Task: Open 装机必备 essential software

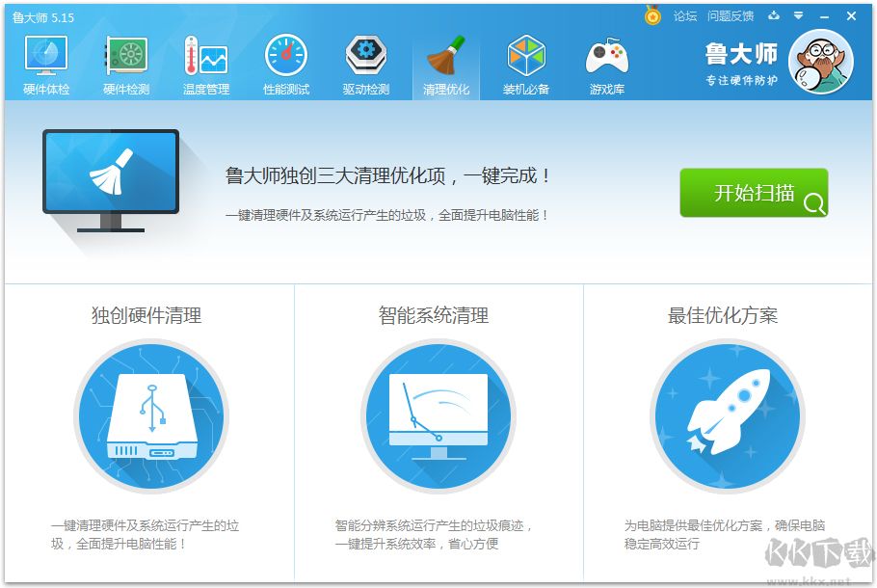Action: 526,66
